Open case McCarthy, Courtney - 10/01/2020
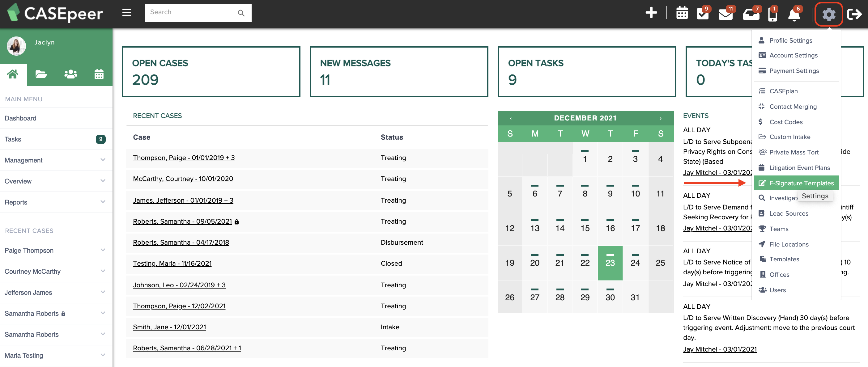 tap(183, 179)
